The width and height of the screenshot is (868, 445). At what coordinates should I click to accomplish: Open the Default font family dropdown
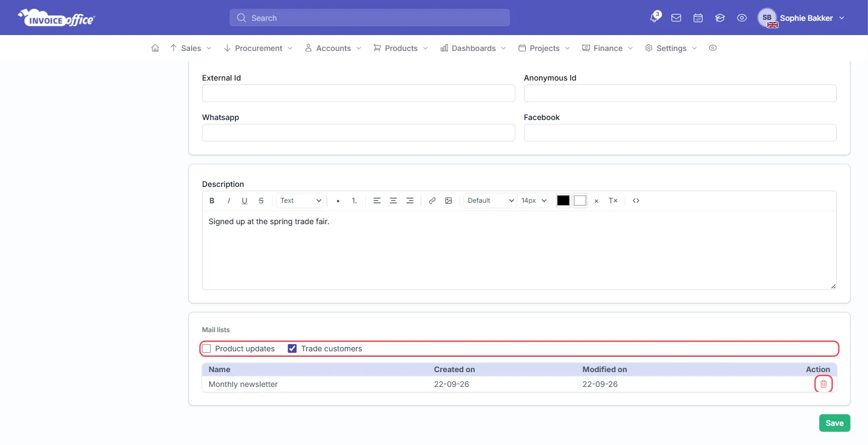tap(490, 201)
